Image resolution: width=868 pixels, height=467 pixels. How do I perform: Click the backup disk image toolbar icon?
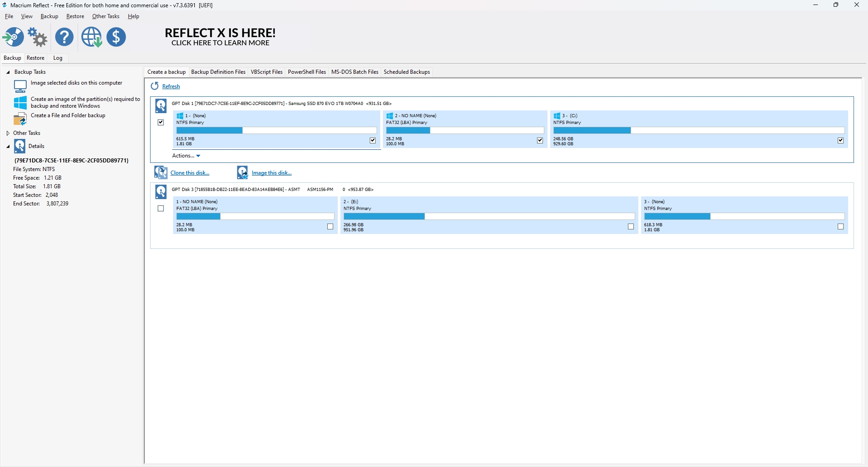pyautogui.click(x=13, y=37)
